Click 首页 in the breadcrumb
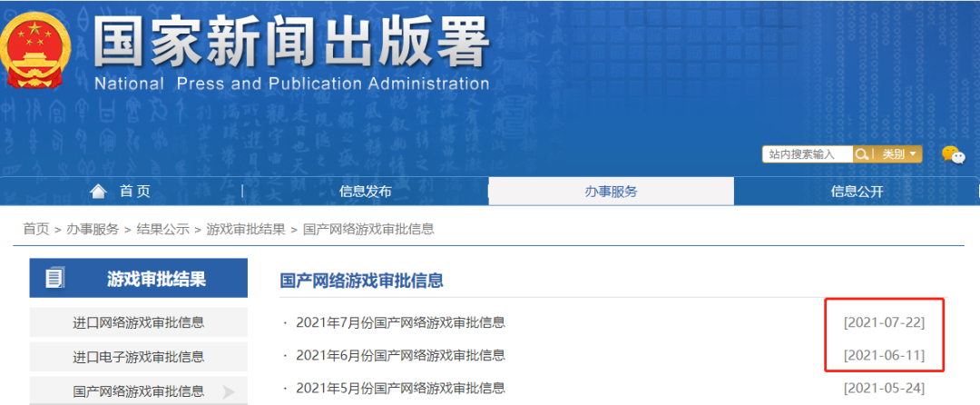This screenshot has height=405, width=980. coord(36,229)
